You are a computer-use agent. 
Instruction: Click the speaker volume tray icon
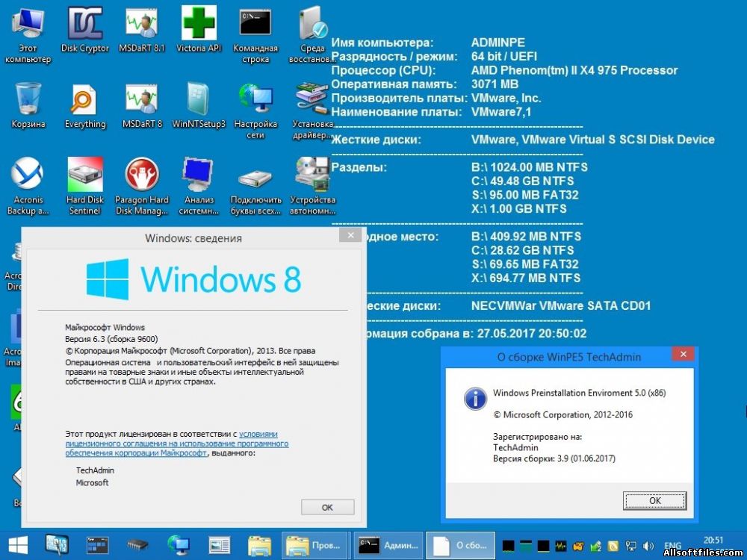[x=648, y=546]
